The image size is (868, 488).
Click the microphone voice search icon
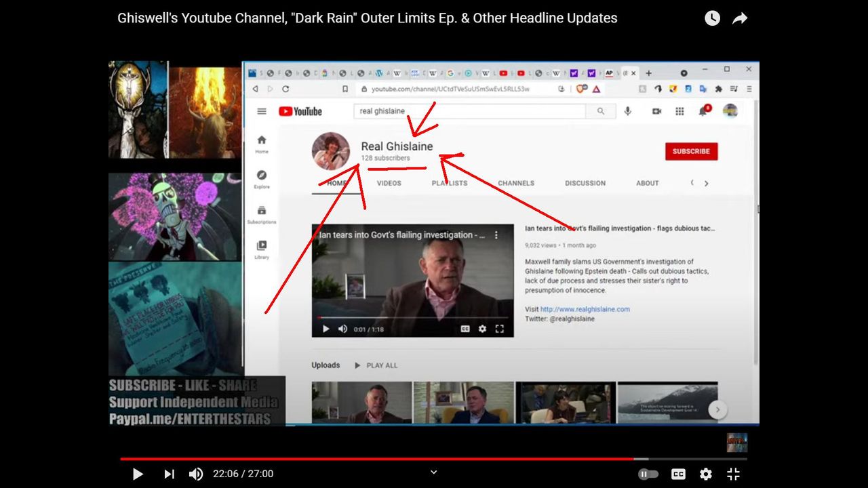click(x=628, y=111)
